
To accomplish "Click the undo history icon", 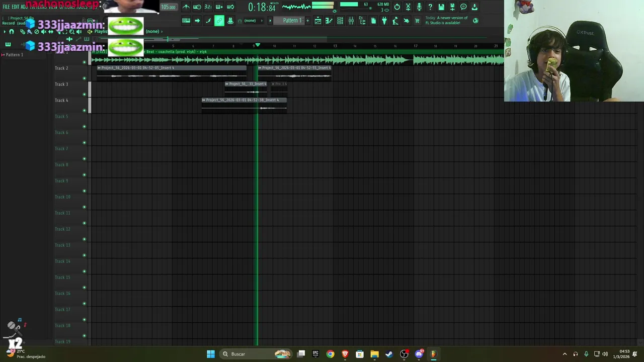I will pyautogui.click(x=397, y=7).
